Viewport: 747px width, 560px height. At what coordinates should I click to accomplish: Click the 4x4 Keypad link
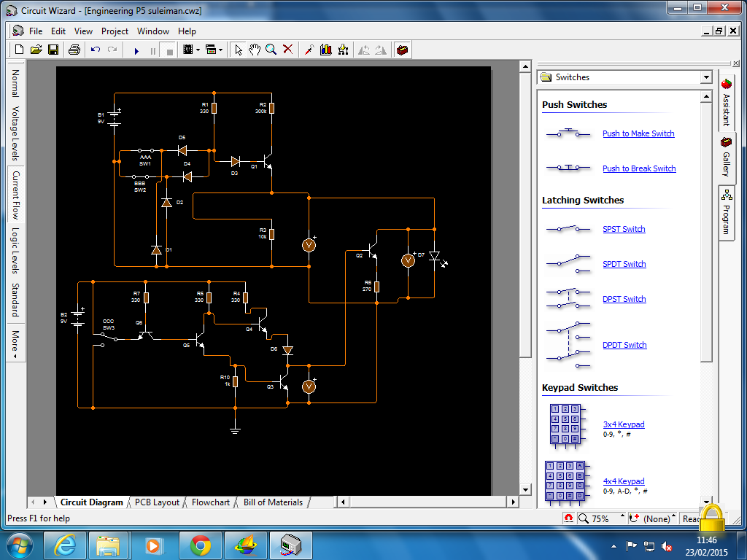point(624,481)
